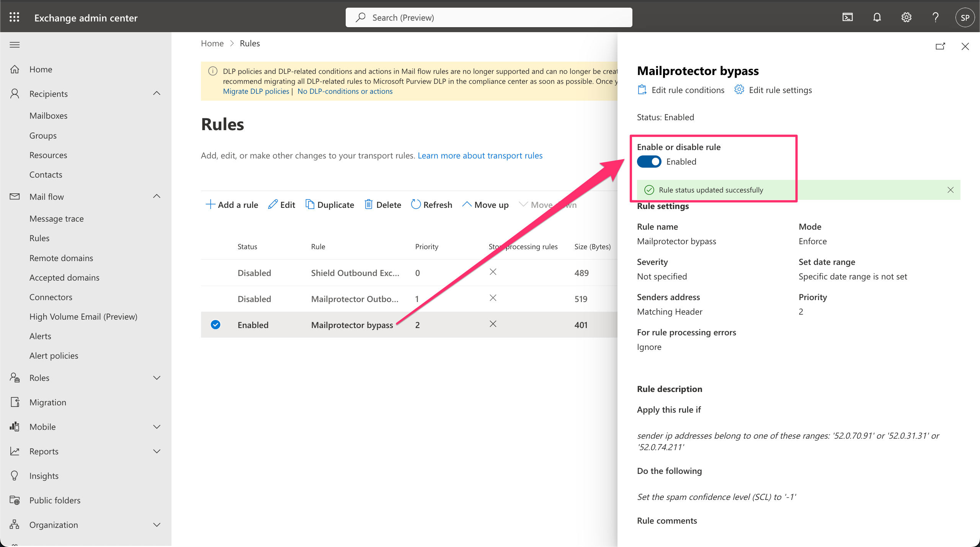
Task: Click the Mobile icon in sidebar
Action: click(15, 427)
